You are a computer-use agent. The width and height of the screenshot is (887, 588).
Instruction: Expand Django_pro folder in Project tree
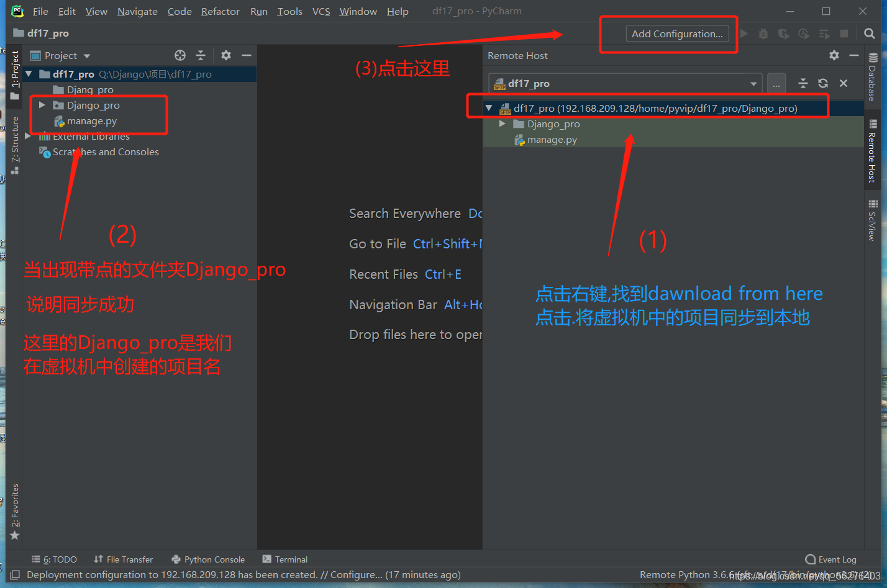[x=42, y=105]
